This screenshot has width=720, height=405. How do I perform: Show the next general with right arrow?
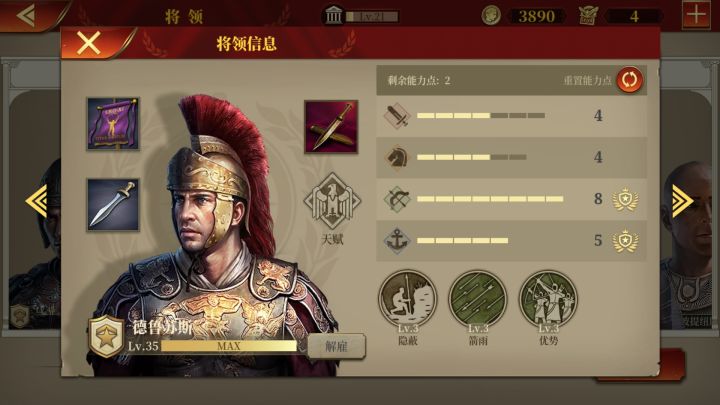(683, 201)
